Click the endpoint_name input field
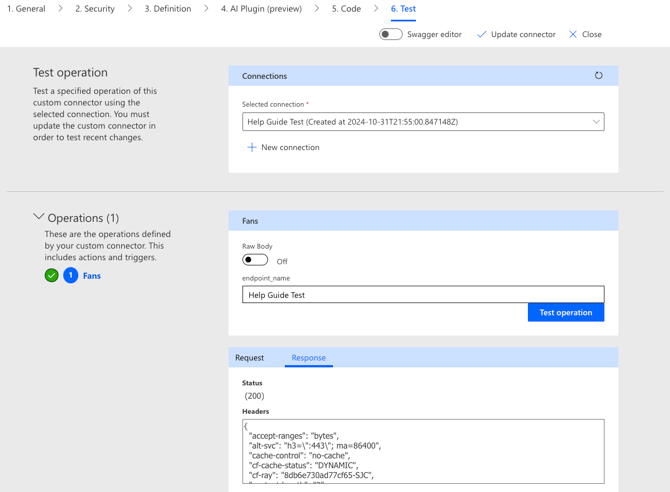This screenshot has width=670, height=492. [422, 295]
